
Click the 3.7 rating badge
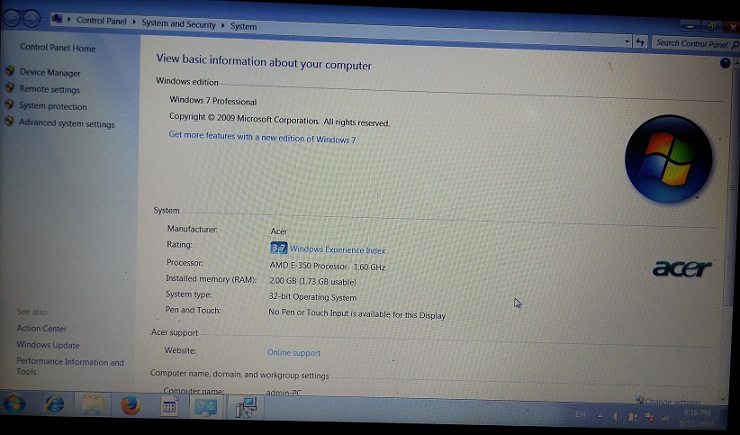[278, 248]
